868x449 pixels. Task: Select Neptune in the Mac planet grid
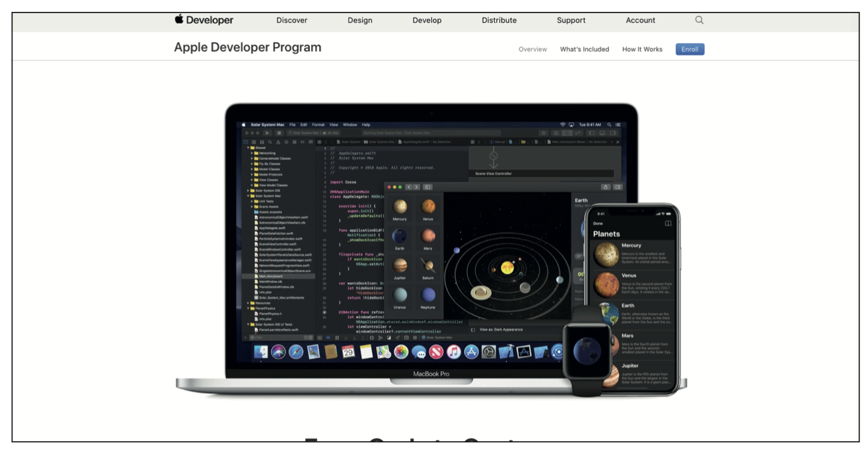coord(428,294)
